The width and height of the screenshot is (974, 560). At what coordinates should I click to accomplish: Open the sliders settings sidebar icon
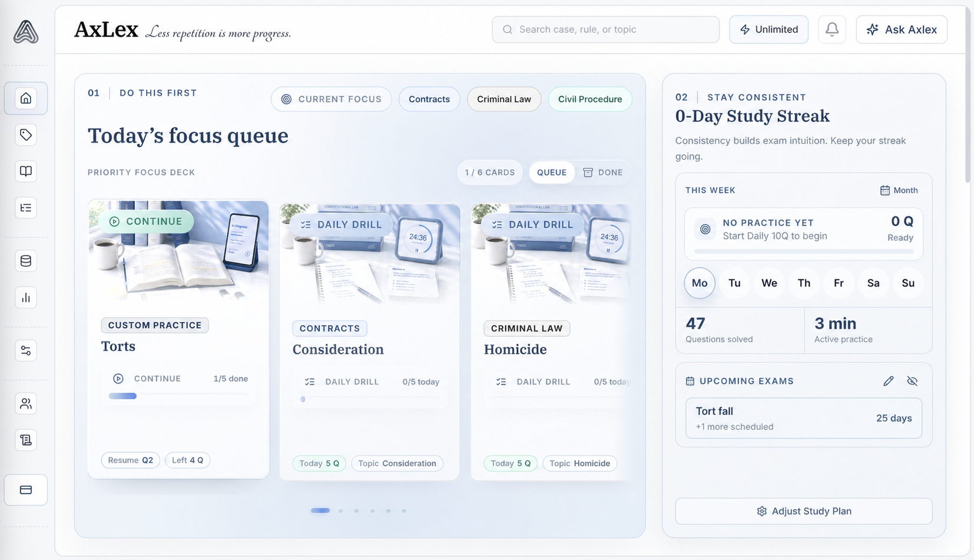coord(26,350)
